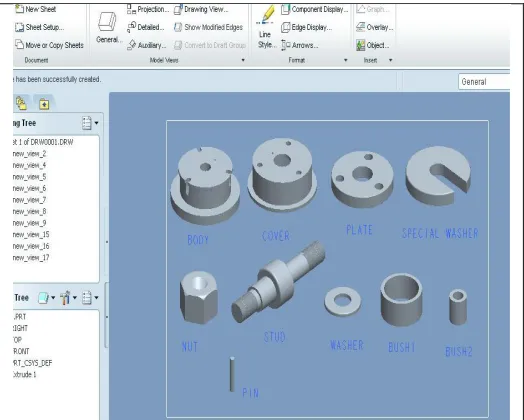Open the General filter combo box
Viewport: 524px width, 420px height.
484,82
